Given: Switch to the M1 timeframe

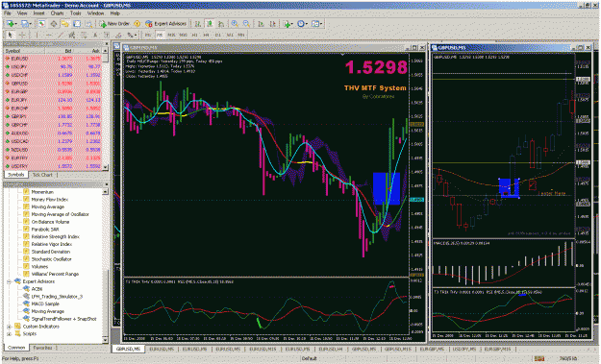Looking at the screenshot, I should point(148,35).
